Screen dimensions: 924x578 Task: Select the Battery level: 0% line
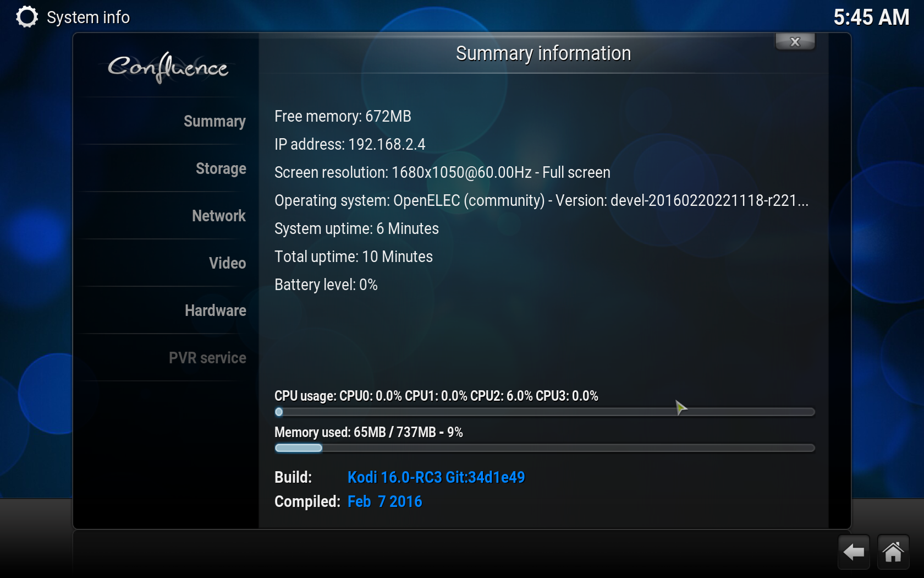pos(326,285)
